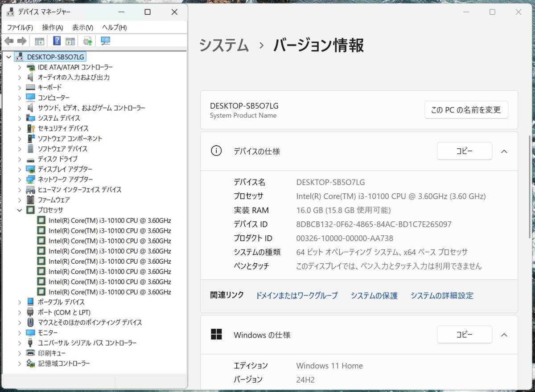535x392 pixels.
Task: Open Help via the blue question mark icon
Action: (x=57, y=41)
